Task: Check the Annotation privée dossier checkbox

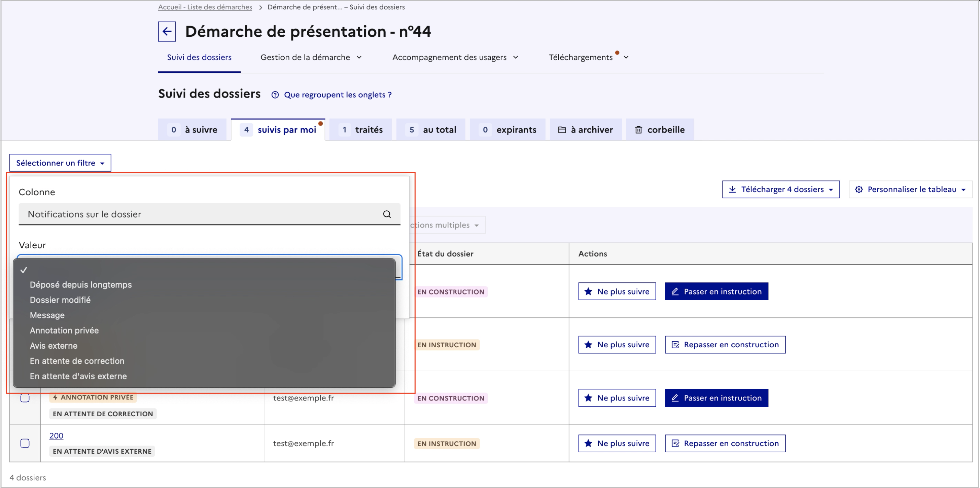Action: 25,398
